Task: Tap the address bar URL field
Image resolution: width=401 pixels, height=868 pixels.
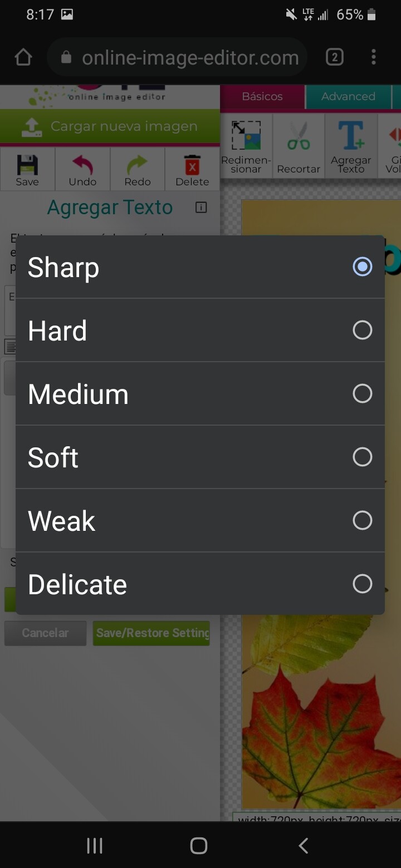Action: (x=189, y=57)
